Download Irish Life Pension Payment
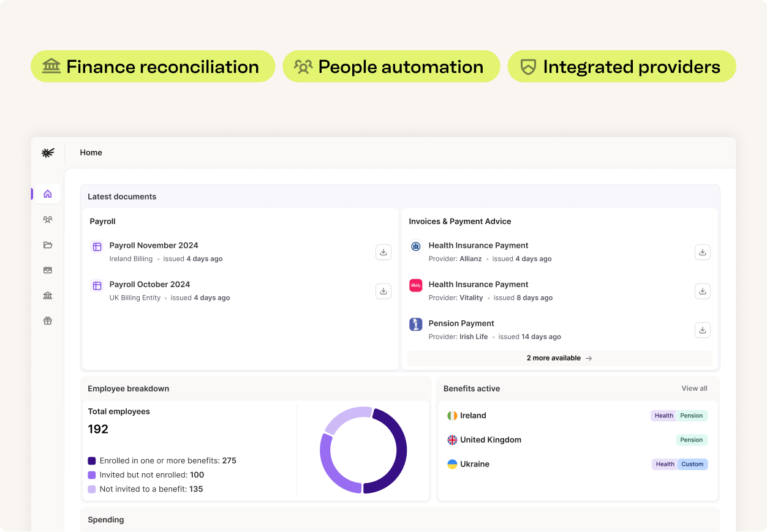This screenshot has height=532, width=767. click(x=703, y=330)
